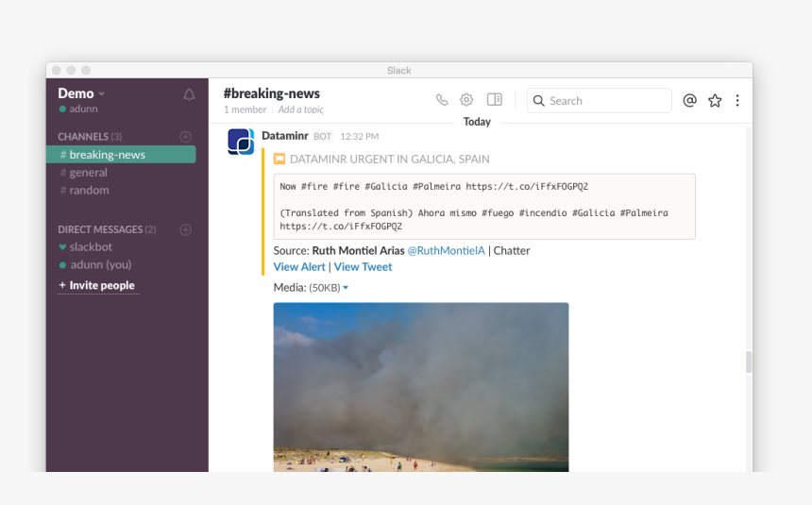
Task: Click the 1 member count
Action: tap(245, 109)
